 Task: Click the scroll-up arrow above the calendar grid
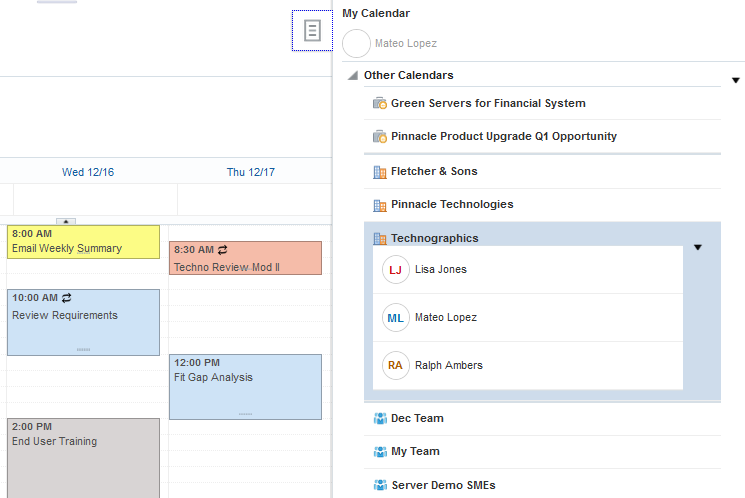[x=65, y=220]
